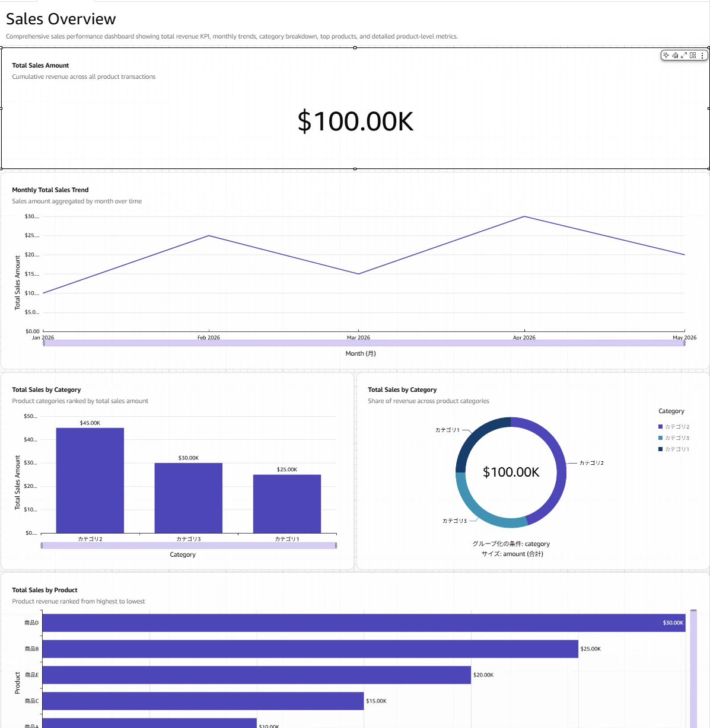Select the 商品B bar in product chart

[x=310, y=649]
